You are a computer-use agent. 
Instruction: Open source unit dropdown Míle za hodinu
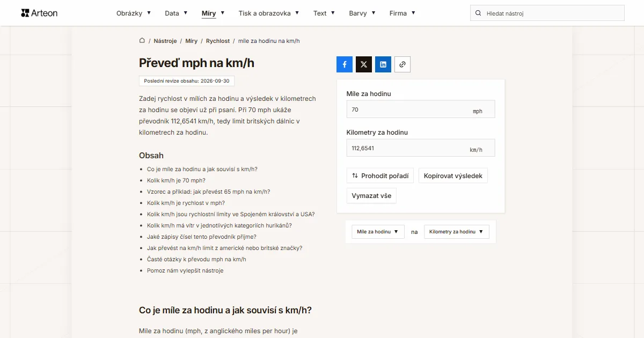pos(378,232)
